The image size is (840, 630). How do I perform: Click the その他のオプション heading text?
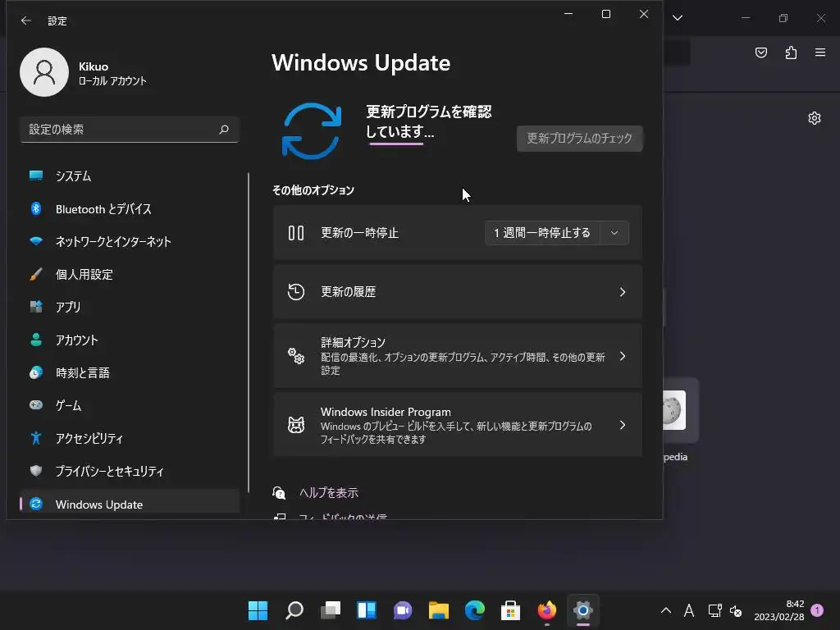pyautogui.click(x=313, y=190)
